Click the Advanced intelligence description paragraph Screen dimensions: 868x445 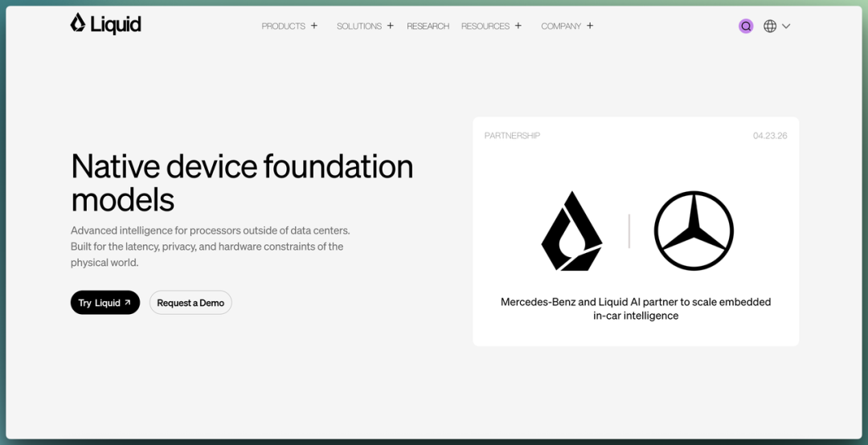pyautogui.click(x=211, y=247)
